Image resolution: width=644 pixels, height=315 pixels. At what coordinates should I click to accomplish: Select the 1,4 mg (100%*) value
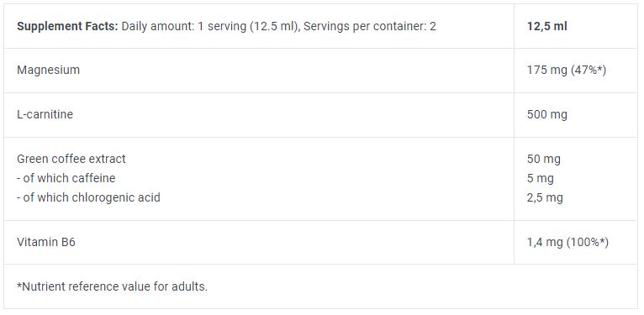[567, 243]
